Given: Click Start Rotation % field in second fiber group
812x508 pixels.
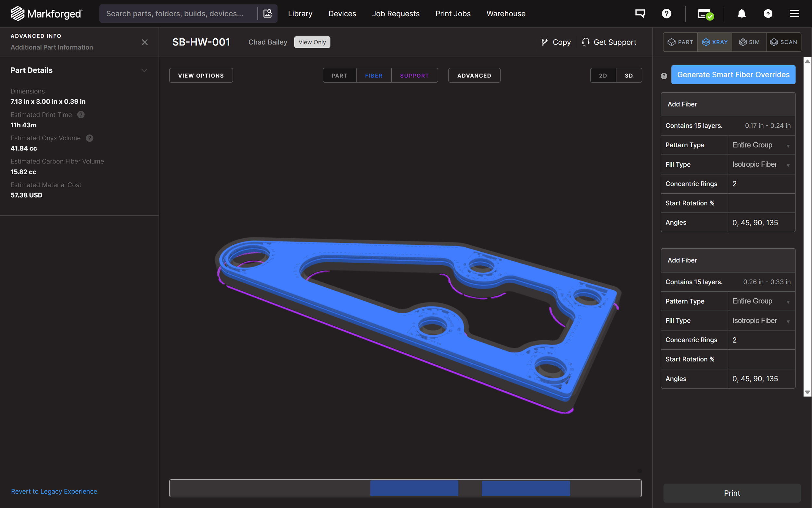Looking at the screenshot, I should click(761, 359).
